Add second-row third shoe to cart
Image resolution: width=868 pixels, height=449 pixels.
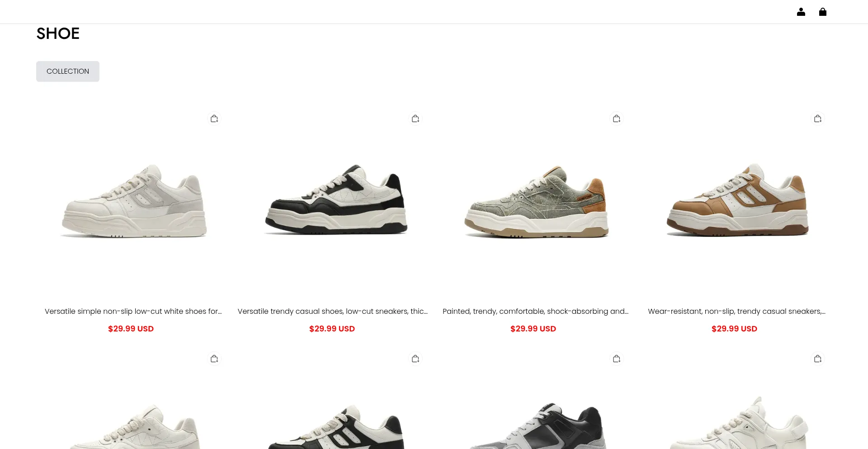point(617,359)
